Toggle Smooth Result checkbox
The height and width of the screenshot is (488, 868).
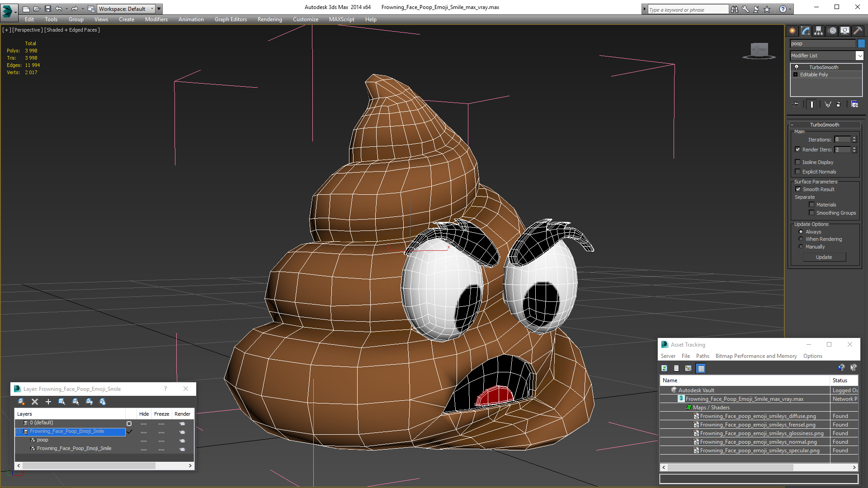[x=798, y=189]
